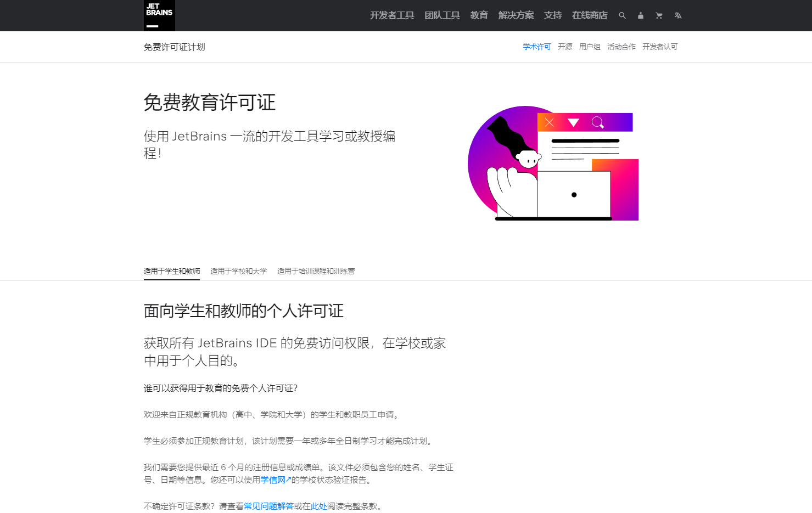This screenshot has width=812, height=513.
Task: Switch to the 适用于培训课程和训练营 tab
Action: [x=316, y=271]
